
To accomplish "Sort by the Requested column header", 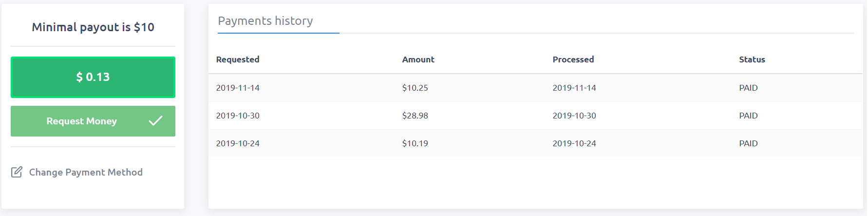I will point(238,59).
